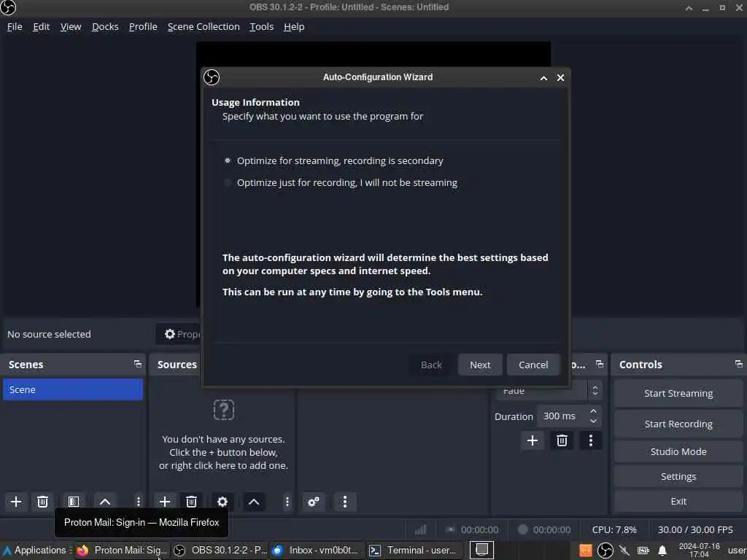This screenshot has height=560, width=747.
Task: Pop out the Scene Transitions dock
Action: (x=600, y=365)
